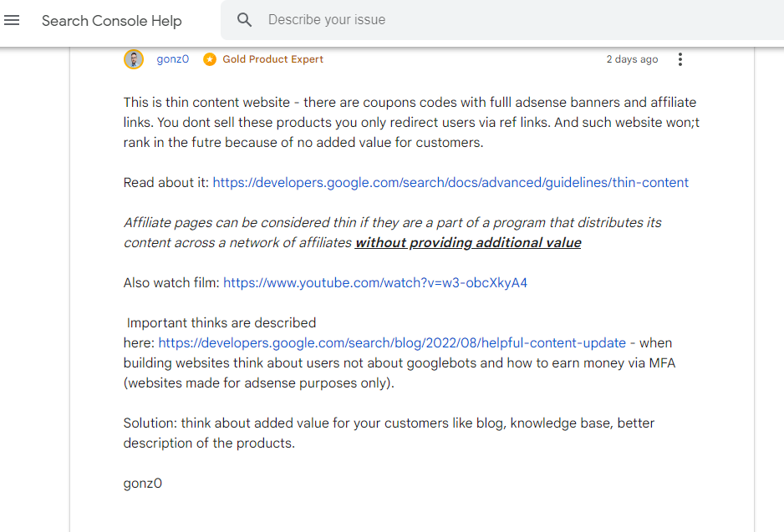Viewport: 784px width, 532px height.
Task: Click the 'Solution: think about added value' paragraph
Action: [x=389, y=433]
